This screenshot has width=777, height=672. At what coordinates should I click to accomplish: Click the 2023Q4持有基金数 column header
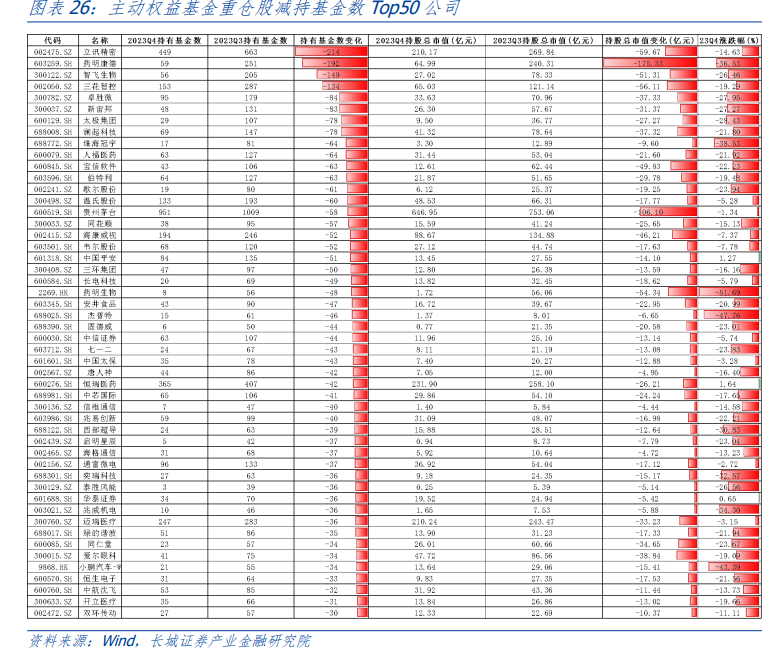click(x=165, y=39)
